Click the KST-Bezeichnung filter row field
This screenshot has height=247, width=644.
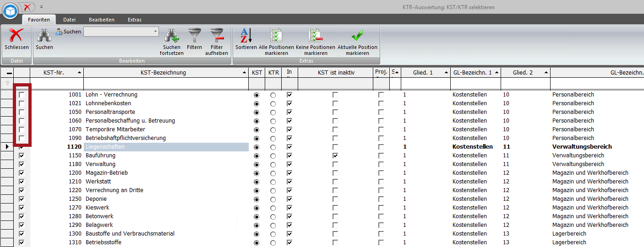(166, 84)
